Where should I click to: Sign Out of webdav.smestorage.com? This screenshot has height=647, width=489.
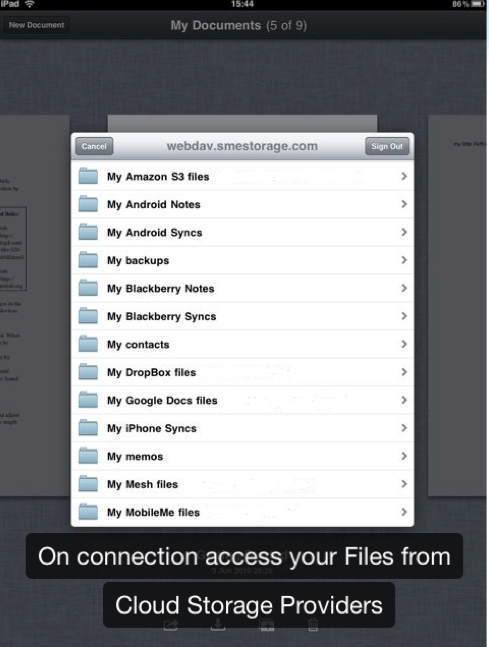387,146
